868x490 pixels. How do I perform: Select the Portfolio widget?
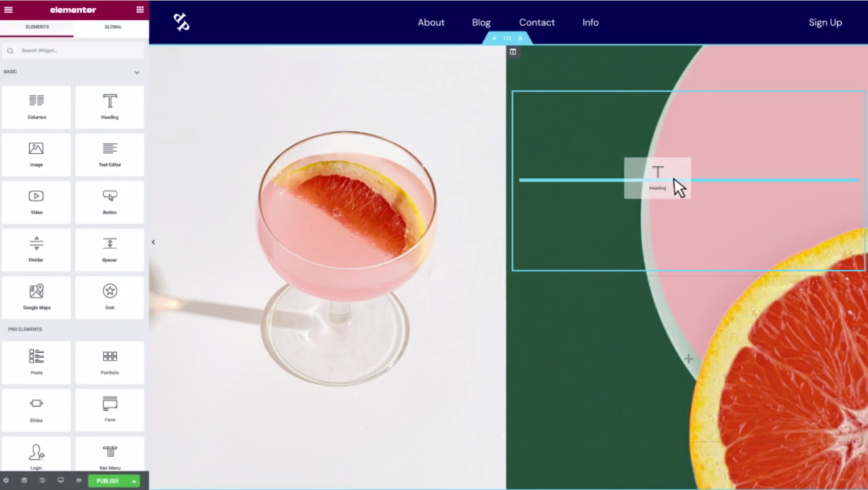110,363
